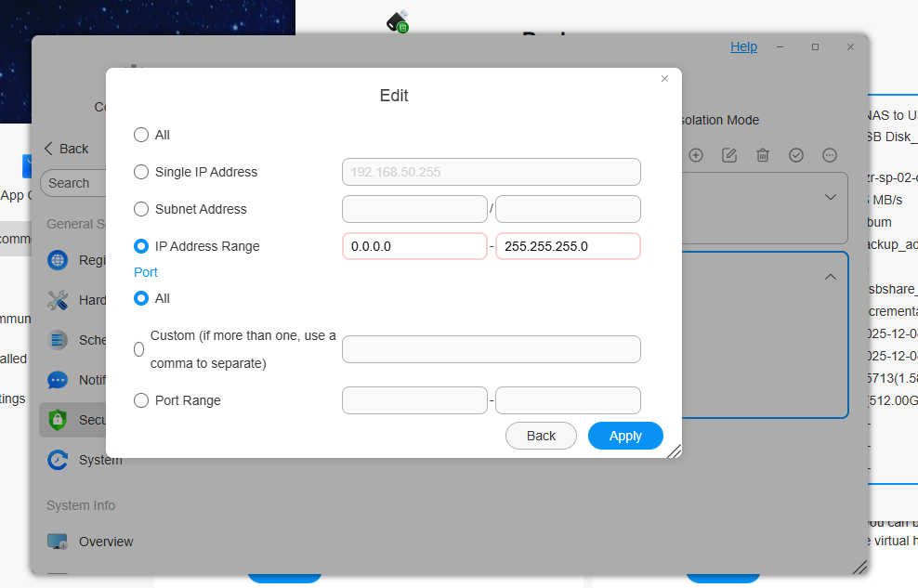918x588 pixels.
Task: Click the Custom port input field
Action: 492,349
